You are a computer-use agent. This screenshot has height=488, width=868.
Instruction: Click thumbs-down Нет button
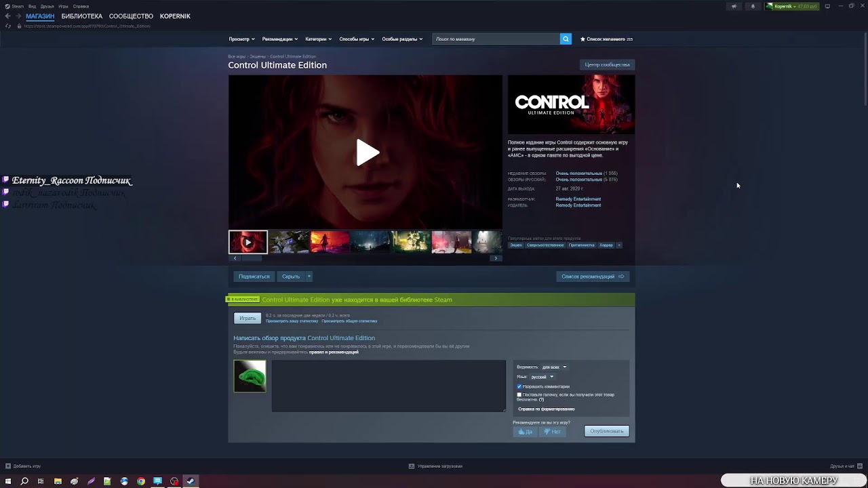[553, 431]
